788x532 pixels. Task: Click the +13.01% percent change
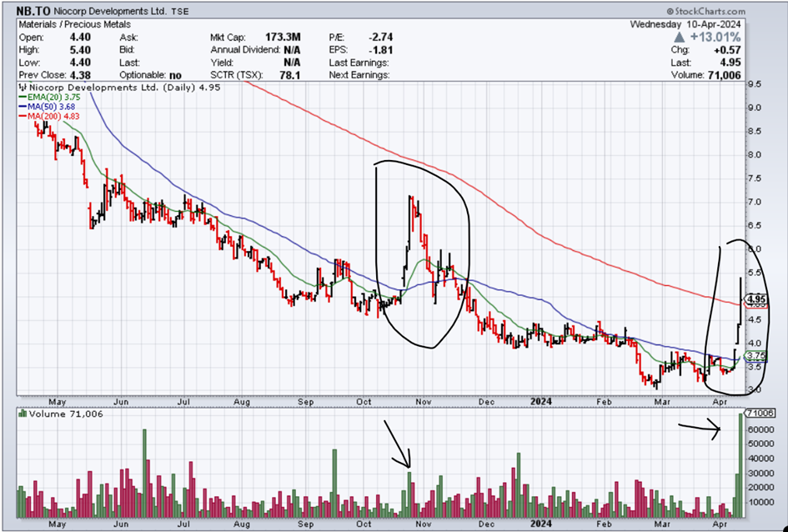[715, 38]
